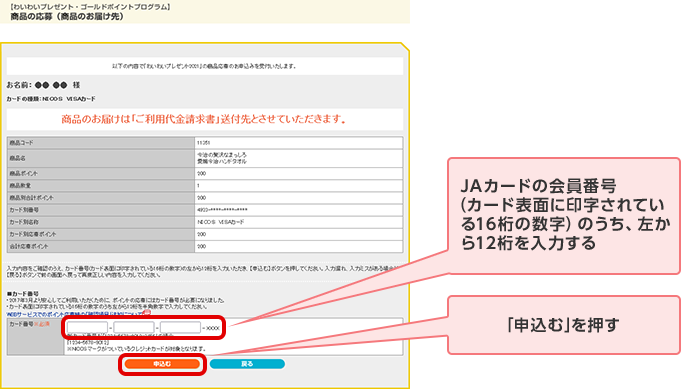Click the 商品数量 value 1
The width and height of the screenshot is (684, 389).
(x=198, y=186)
